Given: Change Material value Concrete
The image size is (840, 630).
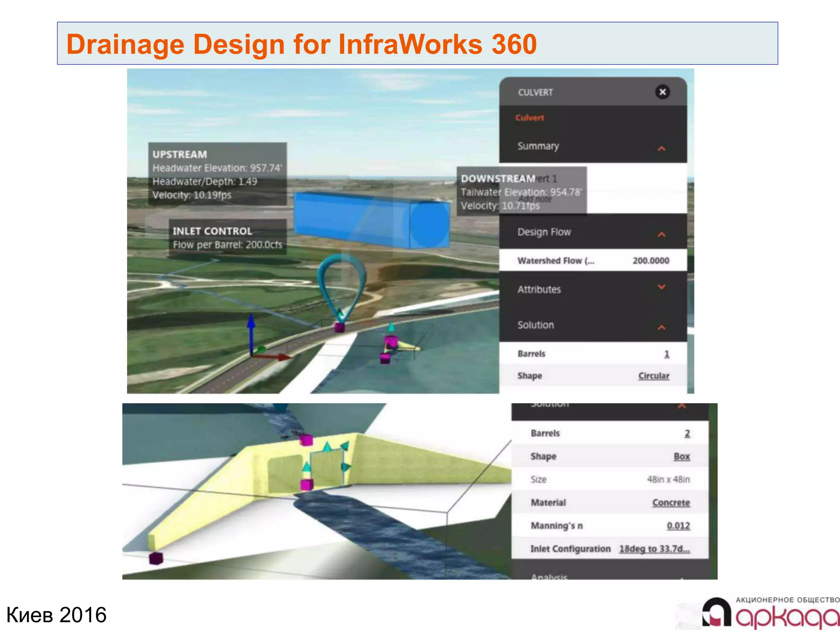Looking at the screenshot, I should pyautogui.click(x=671, y=502).
